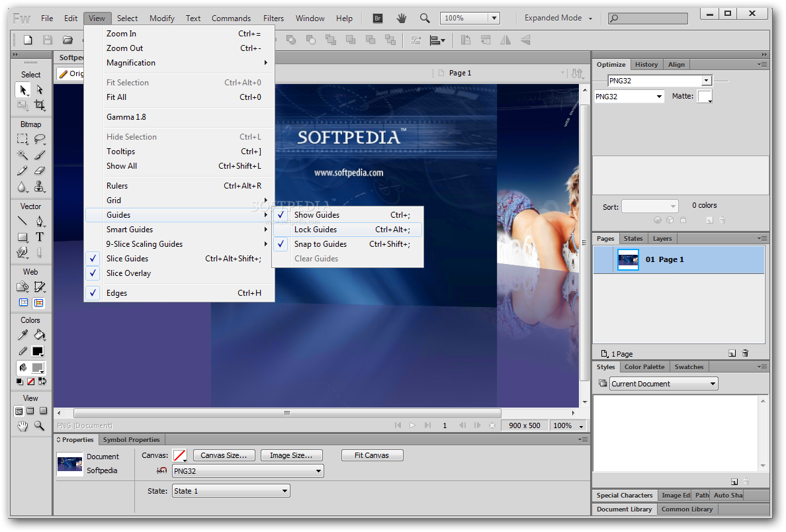This screenshot has width=786, height=532.
Task: Choose Rulers from View menu
Action: point(180,186)
